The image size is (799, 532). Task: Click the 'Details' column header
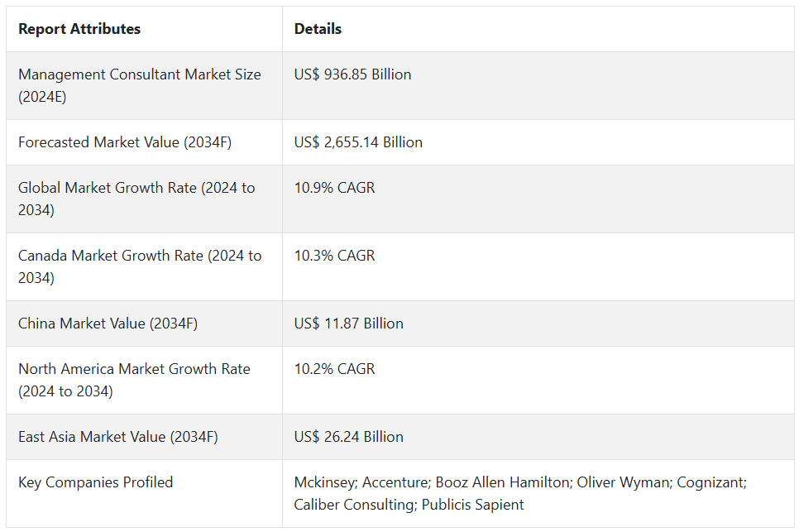(318, 29)
